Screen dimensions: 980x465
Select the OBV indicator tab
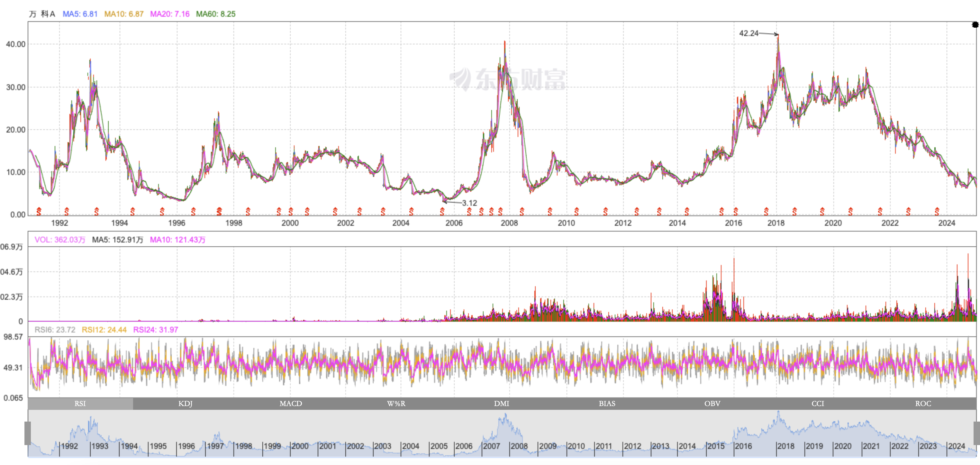coord(712,403)
